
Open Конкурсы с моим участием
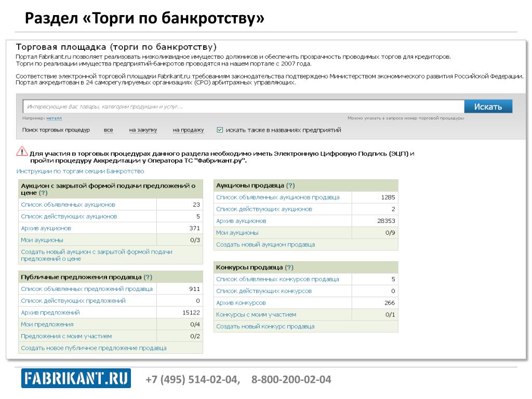pyautogui.click(x=256, y=314)
